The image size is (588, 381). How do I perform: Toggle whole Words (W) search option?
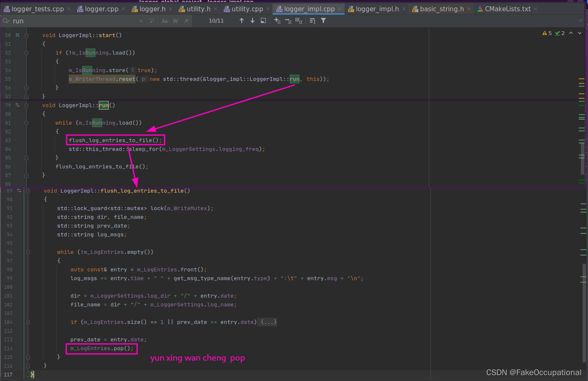(x=175, y=21)
